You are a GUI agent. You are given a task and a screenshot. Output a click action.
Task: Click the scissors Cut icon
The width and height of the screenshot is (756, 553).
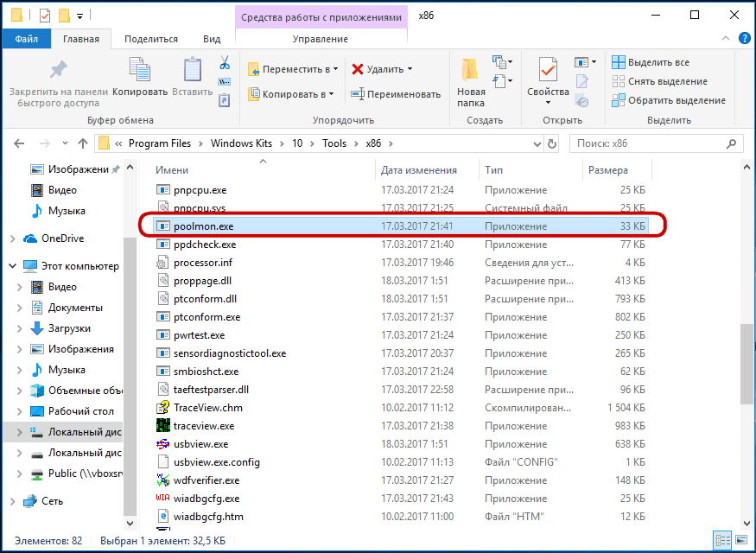tap(225, 63)
